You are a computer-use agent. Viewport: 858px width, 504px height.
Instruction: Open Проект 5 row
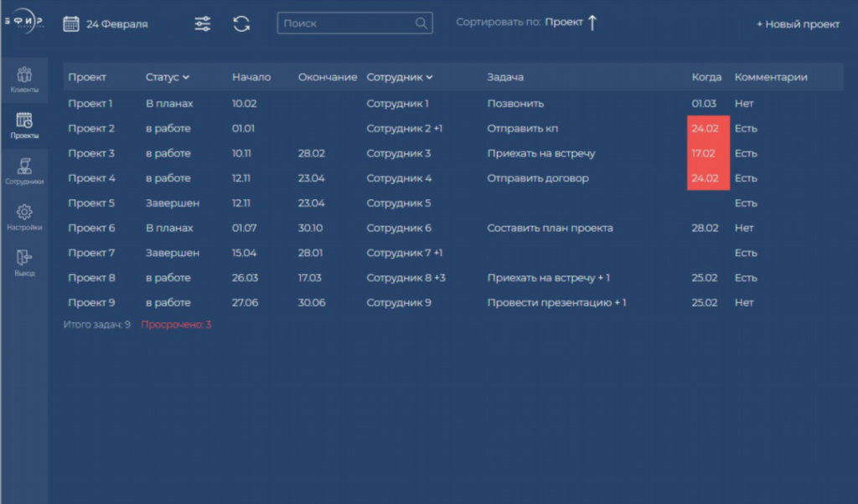coord(453,203)
